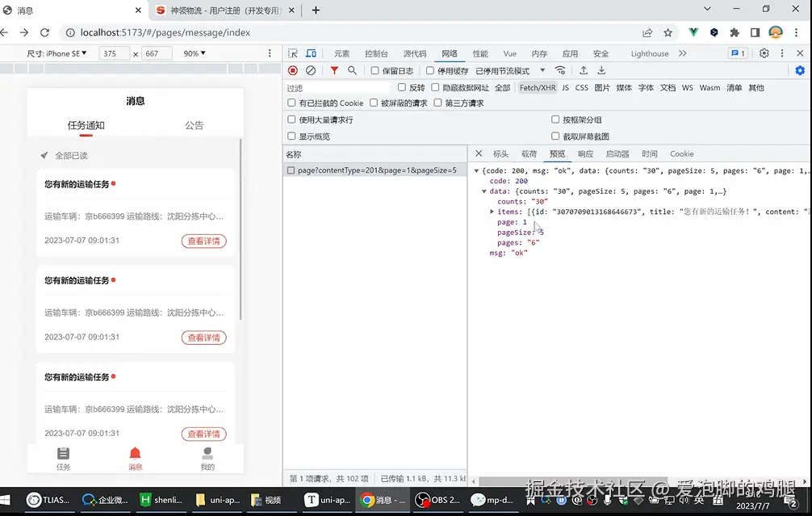
Task: Reload the localhost page
Action: click(45, 32)
